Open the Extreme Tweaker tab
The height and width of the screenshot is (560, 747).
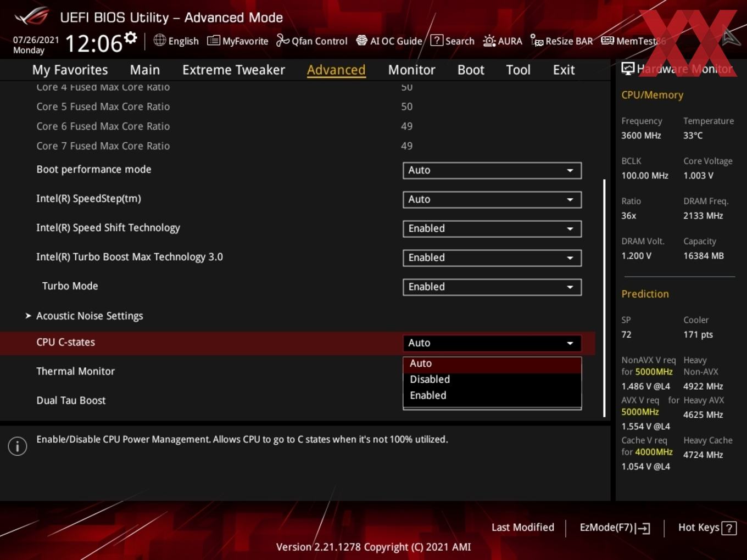[233, 70]
